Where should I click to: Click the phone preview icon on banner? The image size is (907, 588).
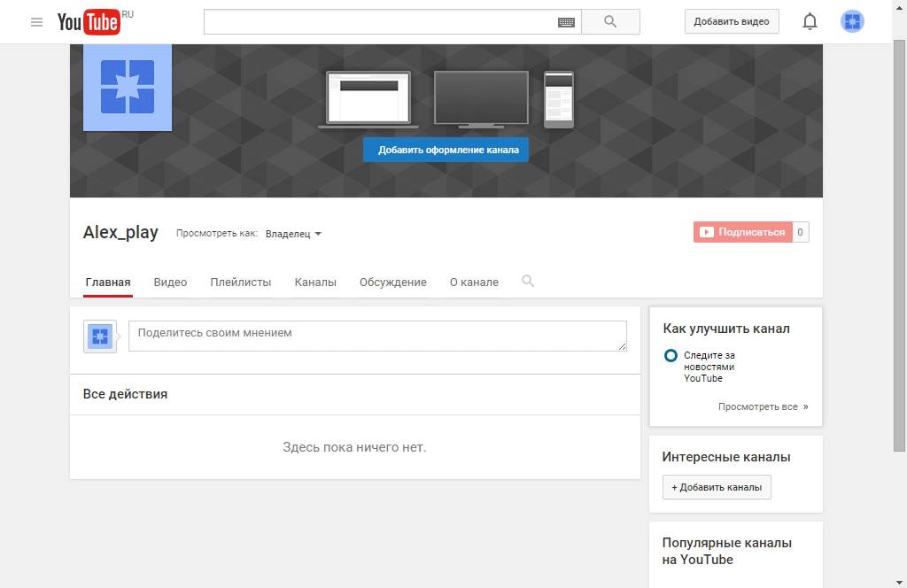559,99
